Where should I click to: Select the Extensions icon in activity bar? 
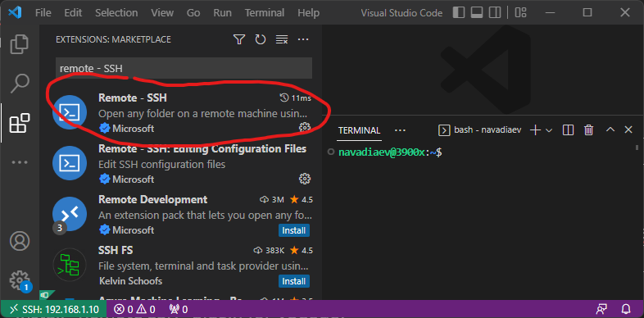click(20, 123)
